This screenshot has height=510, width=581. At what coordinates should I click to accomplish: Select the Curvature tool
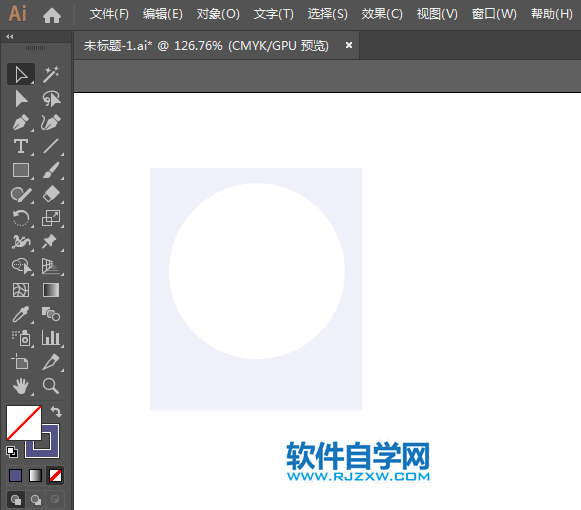(x=51, y=123)
